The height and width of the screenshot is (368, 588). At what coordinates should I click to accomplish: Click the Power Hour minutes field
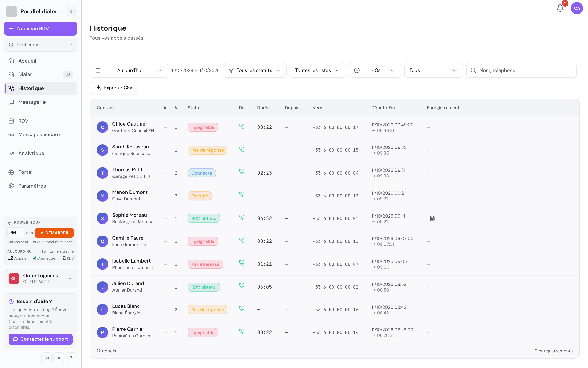(16, 233)
